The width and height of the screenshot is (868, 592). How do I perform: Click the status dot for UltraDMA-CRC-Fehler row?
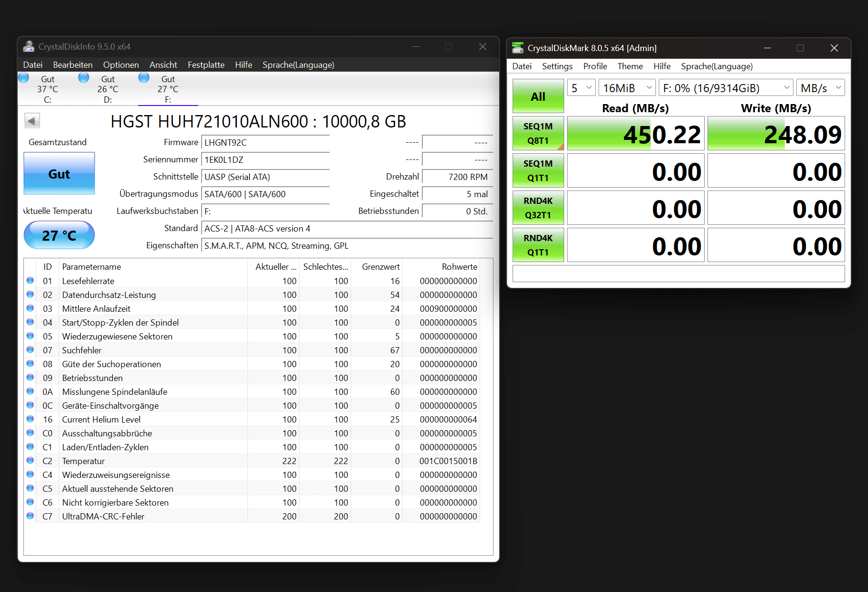pyautogui.click(x=30, y=516)
